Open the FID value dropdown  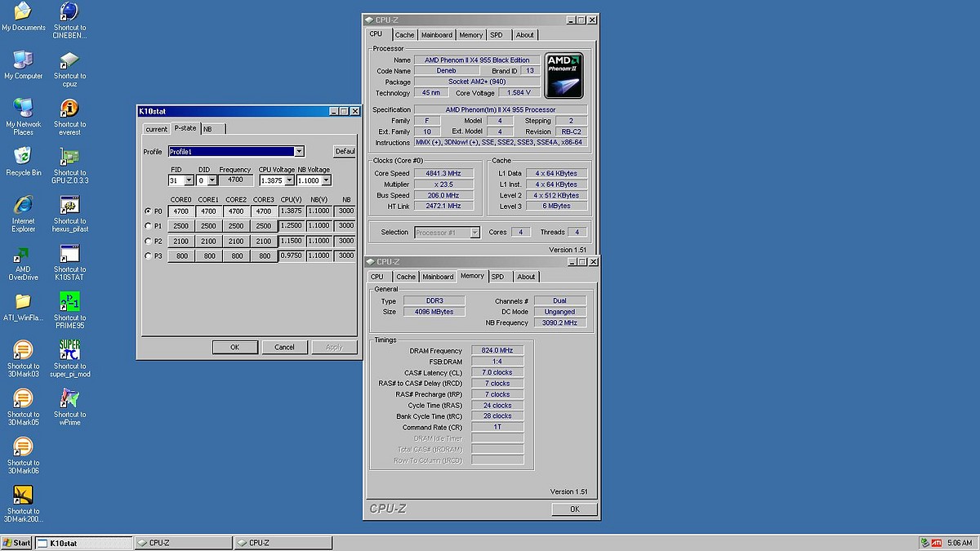coord(189,180)
